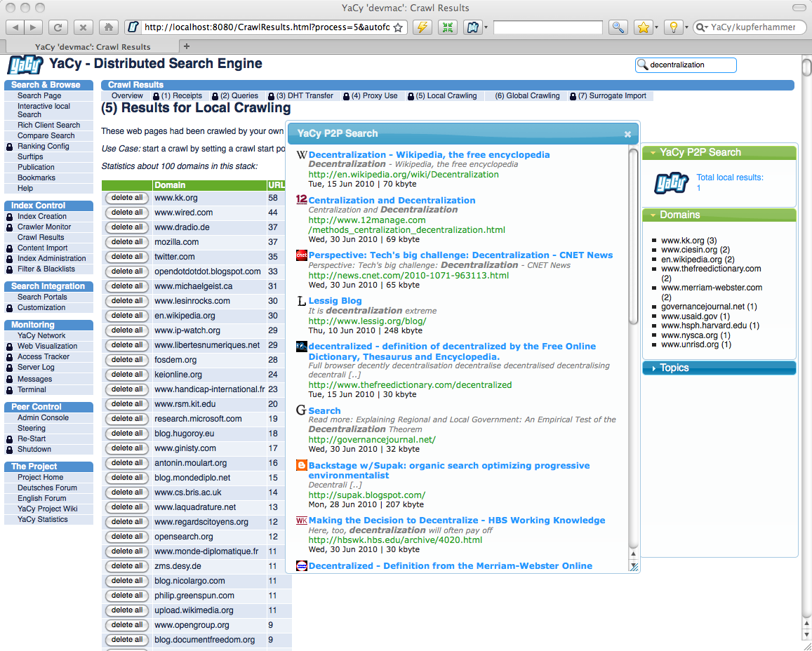Click the browser reload button
The width and height of the screenshot is (812, 651).
click(58, 27)
